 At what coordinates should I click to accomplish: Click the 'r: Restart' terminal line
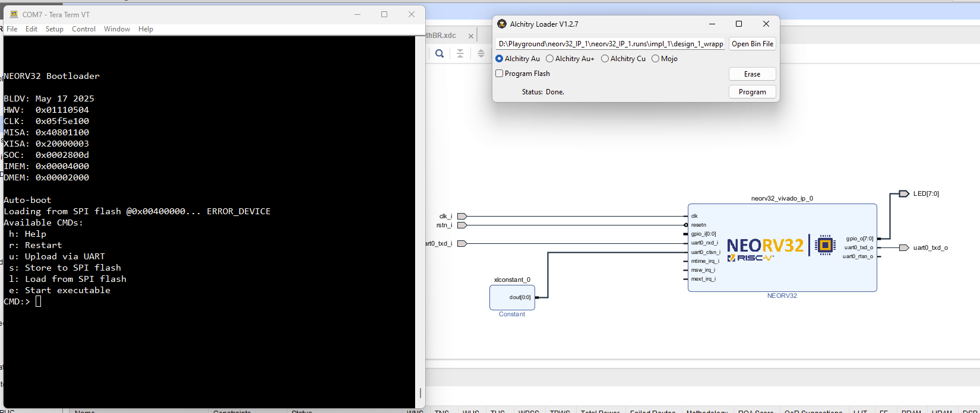point(35,245)
